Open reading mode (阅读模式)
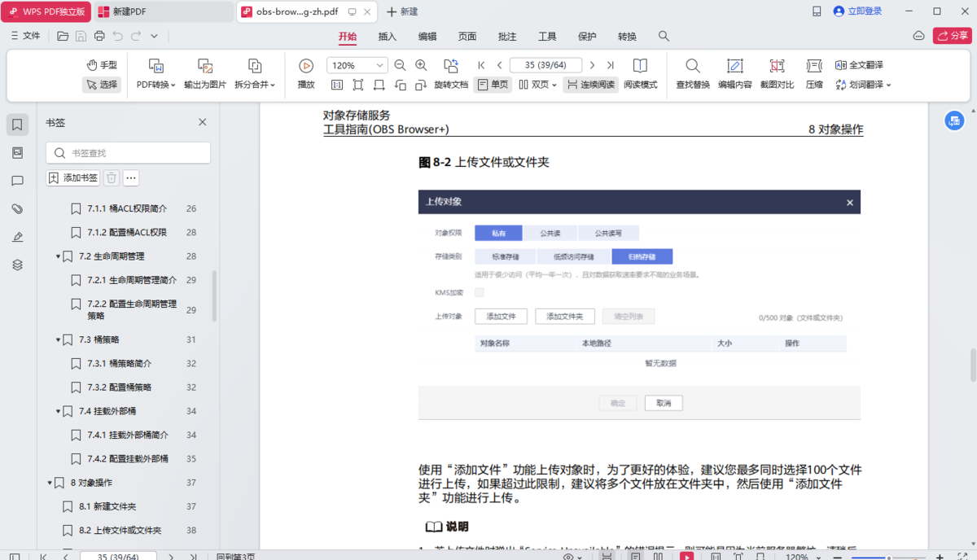The image size is (977, 560). [640, 73]
